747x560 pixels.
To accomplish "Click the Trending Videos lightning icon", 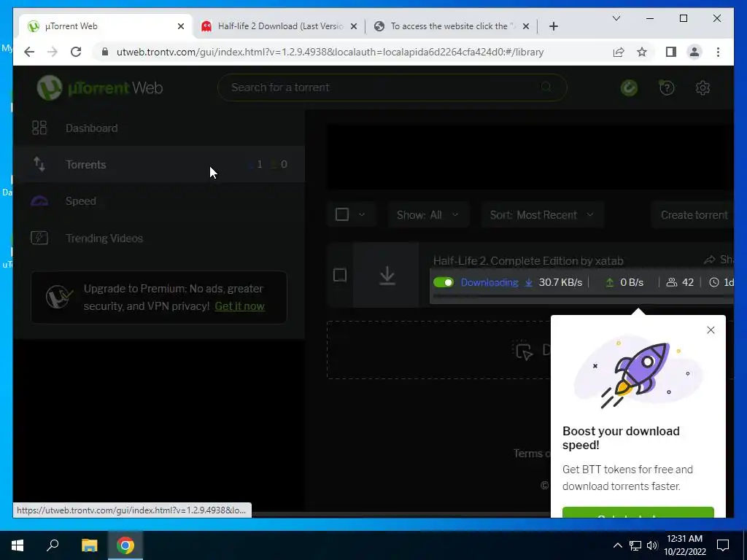I will (39, 238).
